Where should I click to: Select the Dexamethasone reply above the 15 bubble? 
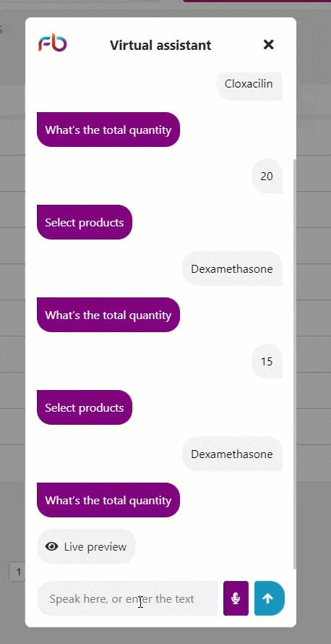[x=233, y=268]
